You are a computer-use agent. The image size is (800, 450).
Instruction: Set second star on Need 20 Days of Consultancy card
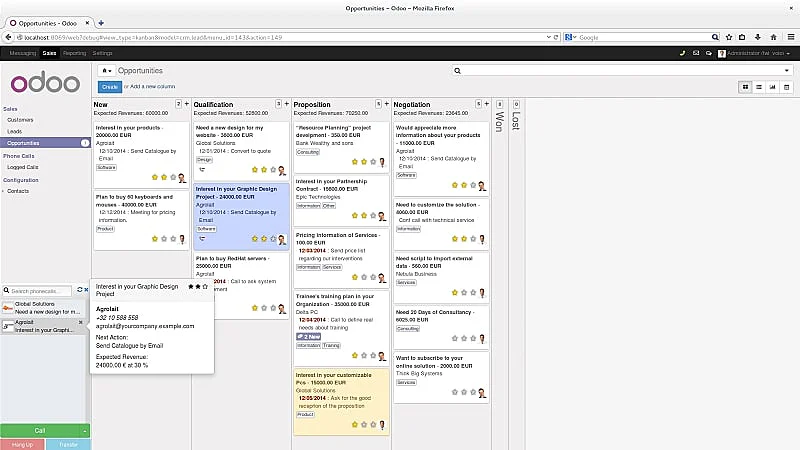(464, 338)
